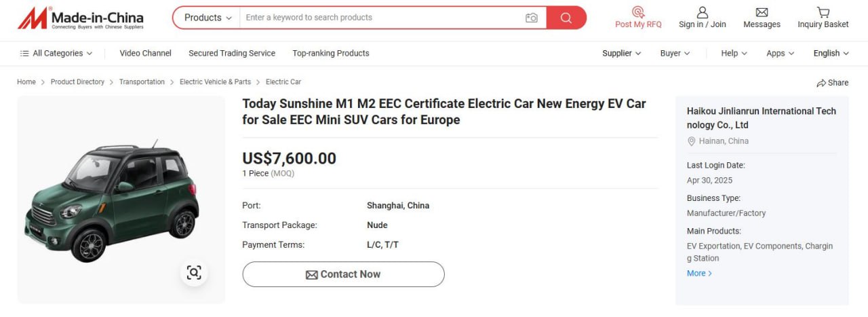Go to Top-ranking Products
868x317 pixels.
coord(331,53)
